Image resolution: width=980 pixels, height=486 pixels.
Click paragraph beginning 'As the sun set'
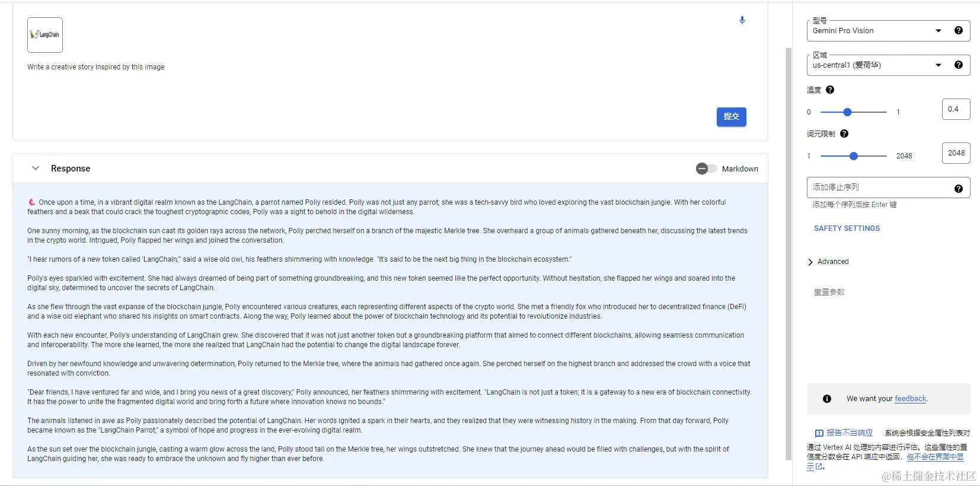pos(378,454)
